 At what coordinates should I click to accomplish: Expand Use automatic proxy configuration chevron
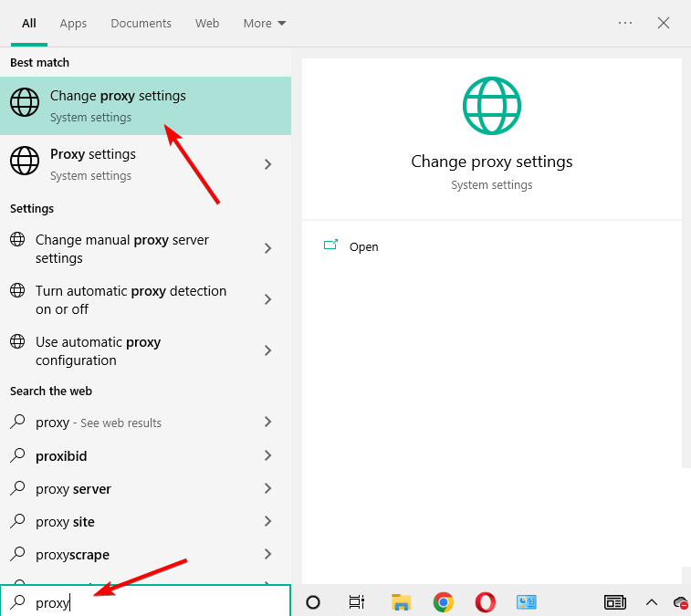click(267, 350)
